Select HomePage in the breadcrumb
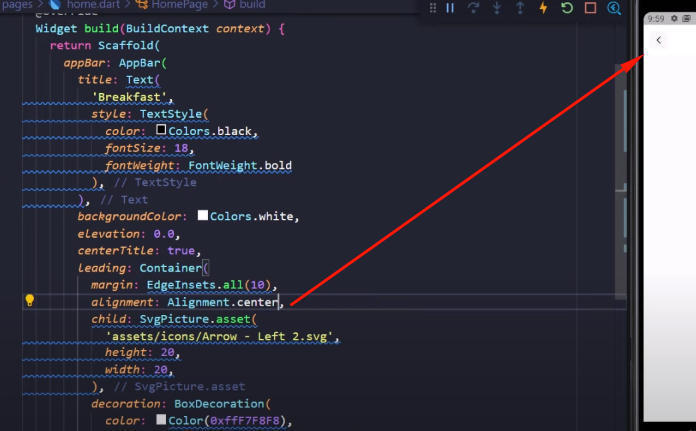The width and height of the screenshot is (696, 431). pos(180,5)
